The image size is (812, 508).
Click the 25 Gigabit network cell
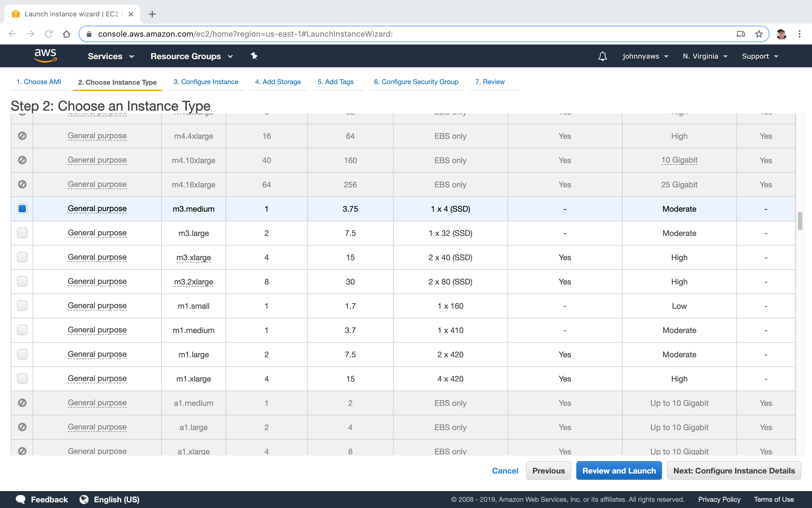[x=679, y=185]
